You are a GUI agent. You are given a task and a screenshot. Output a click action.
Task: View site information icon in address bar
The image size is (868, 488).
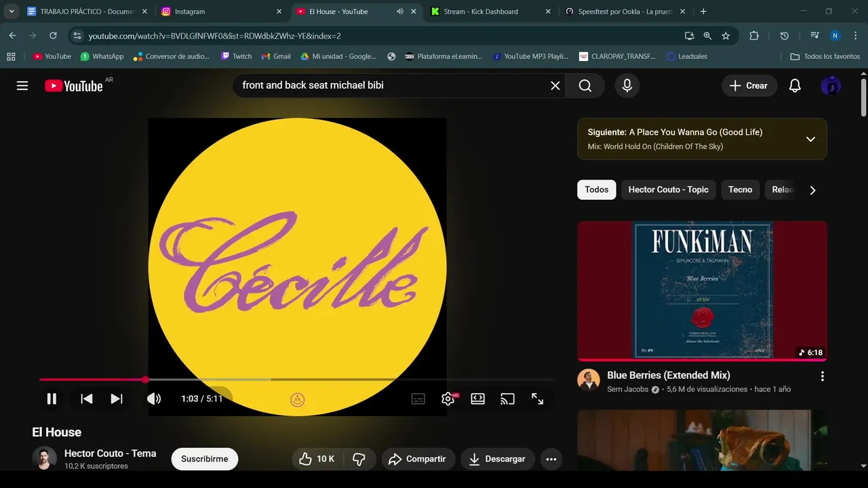(77, 35)
